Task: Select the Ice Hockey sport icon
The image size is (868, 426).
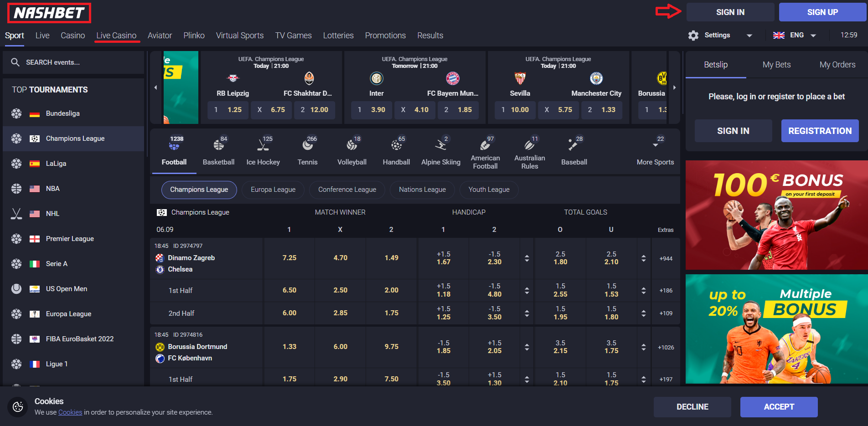Action: point(263,145)
